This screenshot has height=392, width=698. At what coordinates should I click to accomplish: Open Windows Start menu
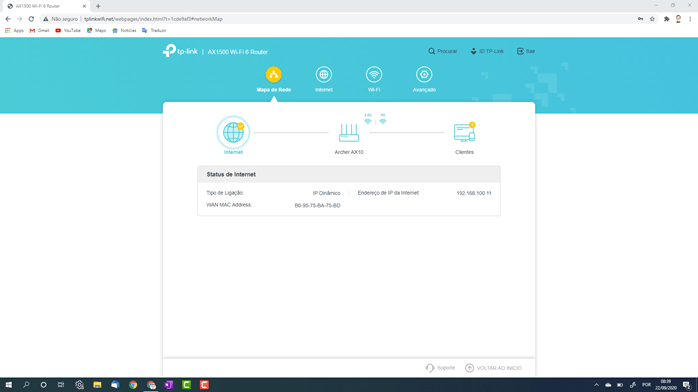(x=8, y=385)
